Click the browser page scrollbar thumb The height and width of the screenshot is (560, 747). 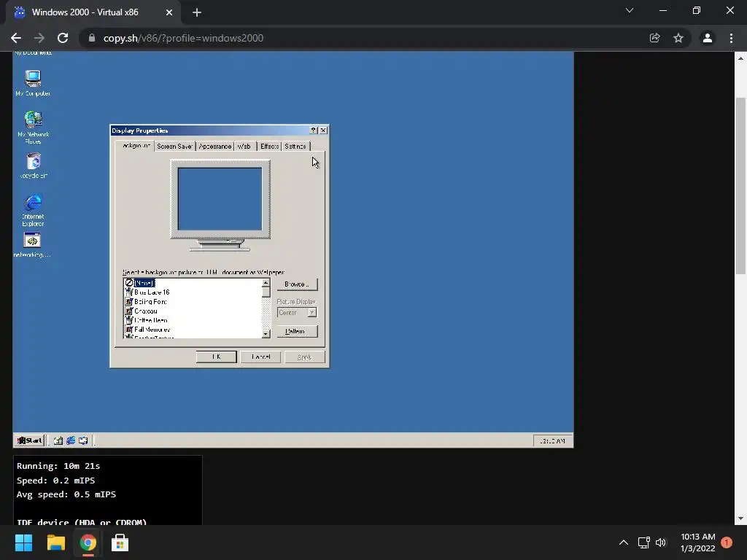coord(740,186)
